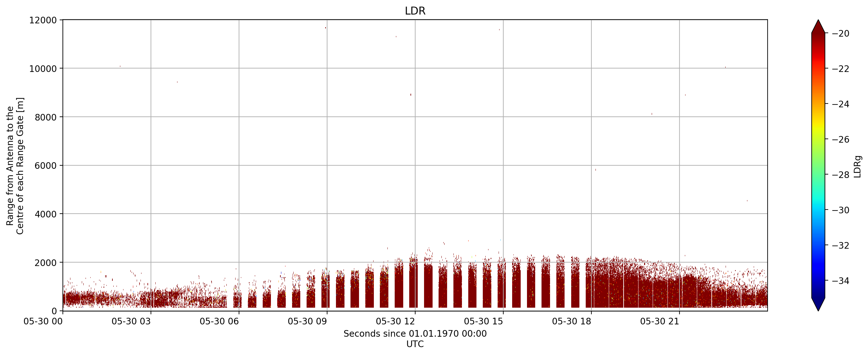Click the LDR plot title
Image resolution: width=868 pixels, height=355 pixels.
click(415, 11)
